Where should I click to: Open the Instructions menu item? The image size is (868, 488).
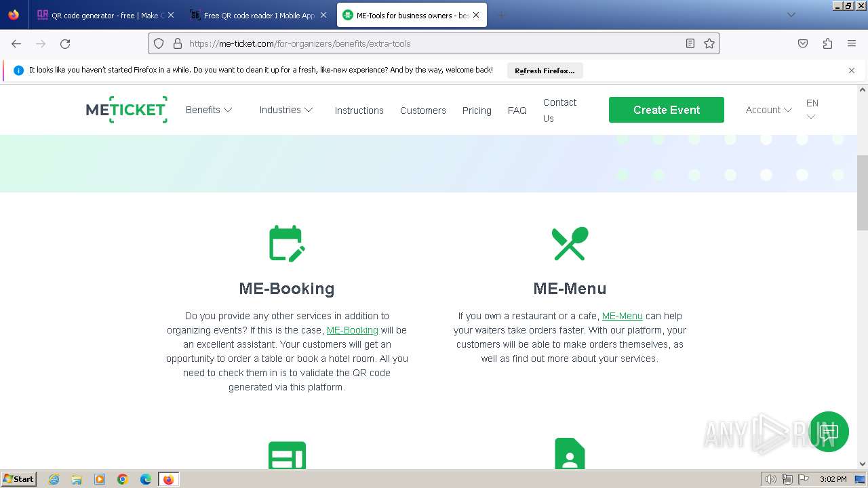coord(359,110)
